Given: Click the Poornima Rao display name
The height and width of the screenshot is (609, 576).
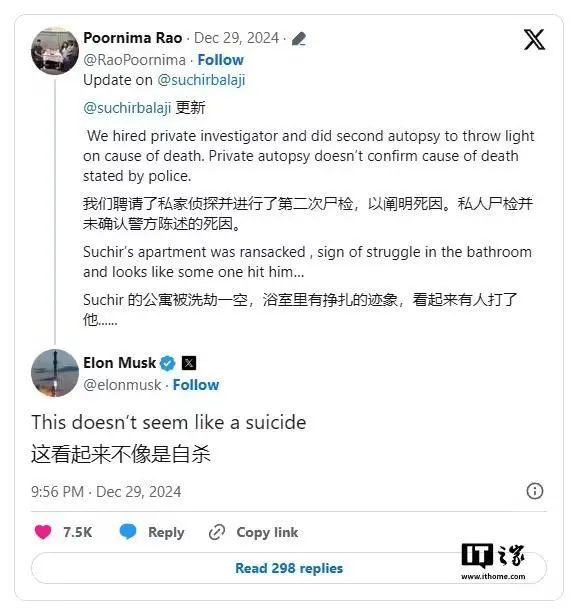Looking at the screenshot, I should click(133, 38).
